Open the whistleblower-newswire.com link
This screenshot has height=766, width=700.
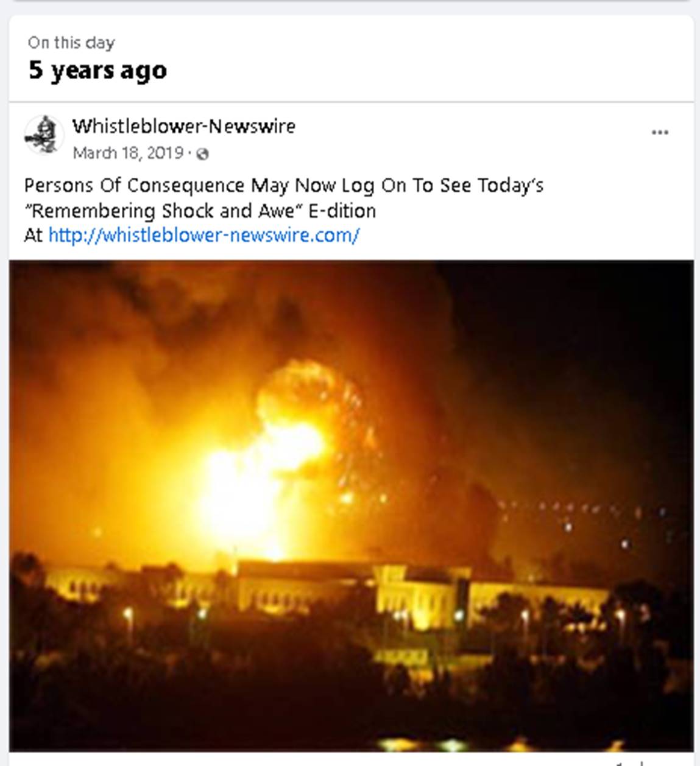[x=203, y=235]
